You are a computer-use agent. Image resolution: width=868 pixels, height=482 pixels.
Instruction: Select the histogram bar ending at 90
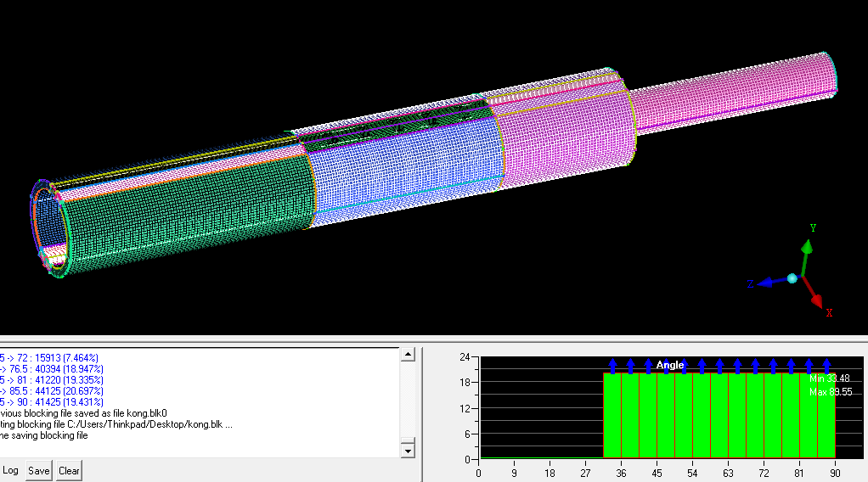(x=826, y=416)
